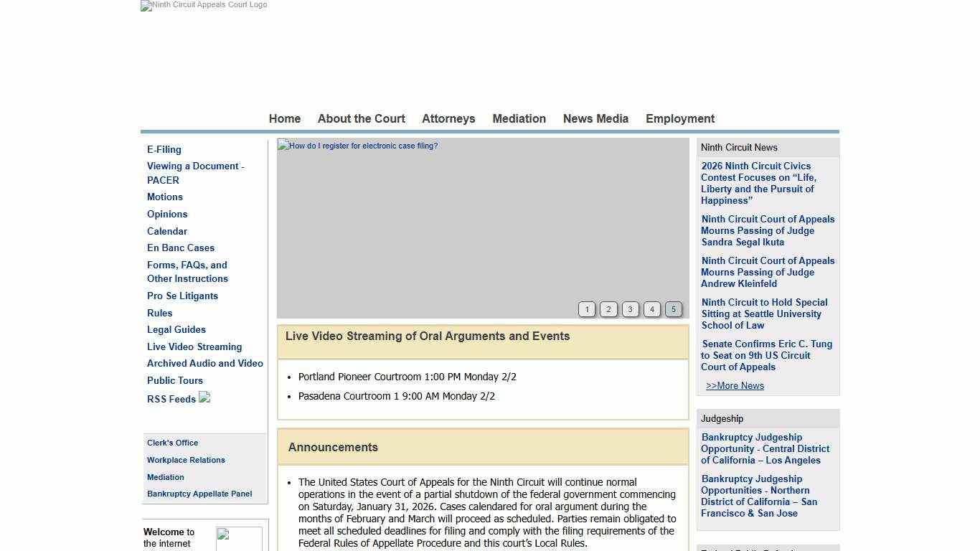This screenshot has height=551, width=980.
Task: Open the Mediation menu
Action: [519, 118]
